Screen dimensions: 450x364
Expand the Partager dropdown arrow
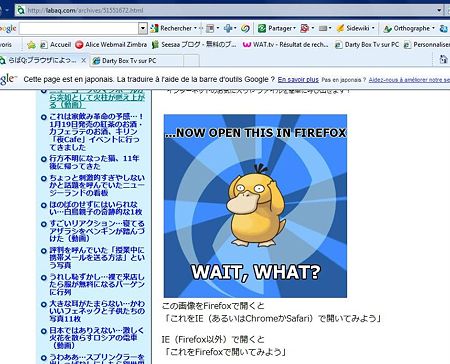point(295,28)
